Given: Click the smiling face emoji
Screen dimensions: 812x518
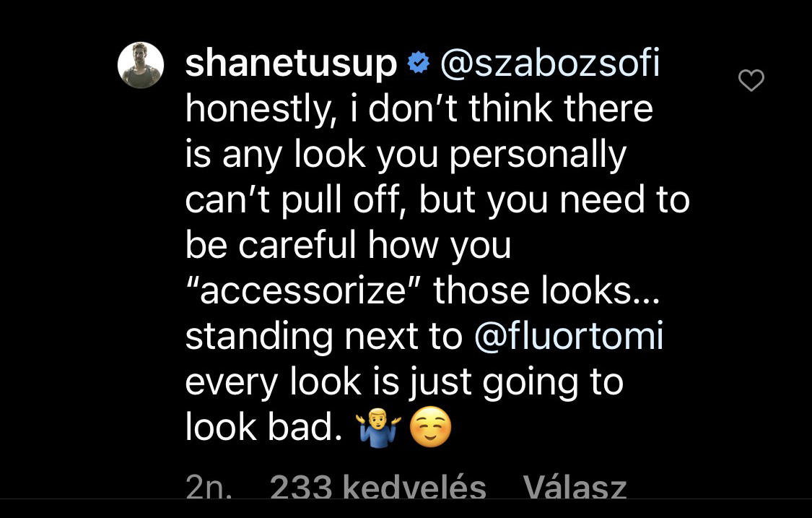Looking at the screenshot, I should point(430,428).
